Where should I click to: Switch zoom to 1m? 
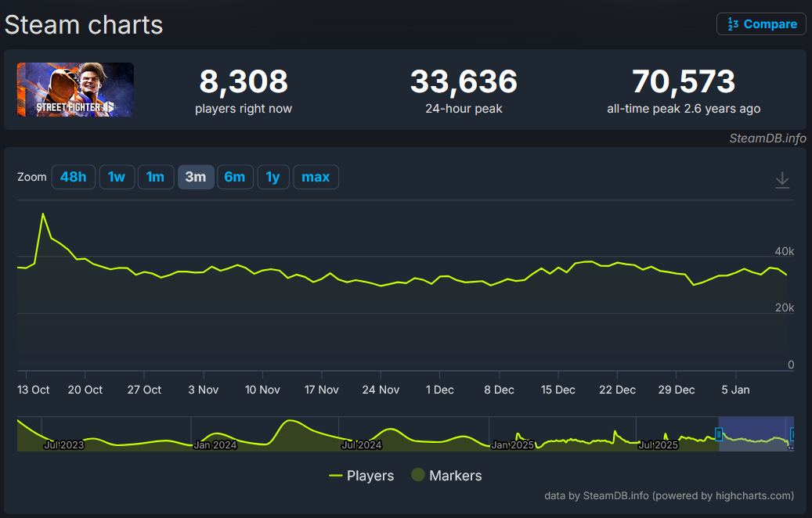156,177
